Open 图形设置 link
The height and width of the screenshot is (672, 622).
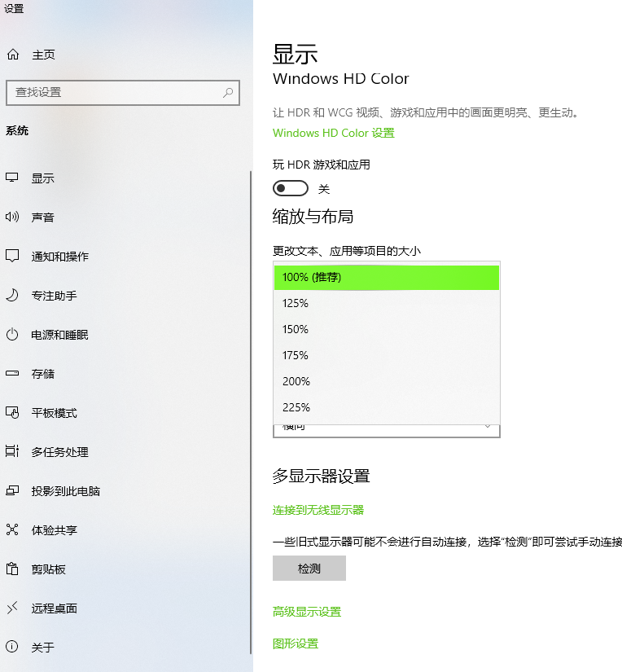click(x=296, y=643)
